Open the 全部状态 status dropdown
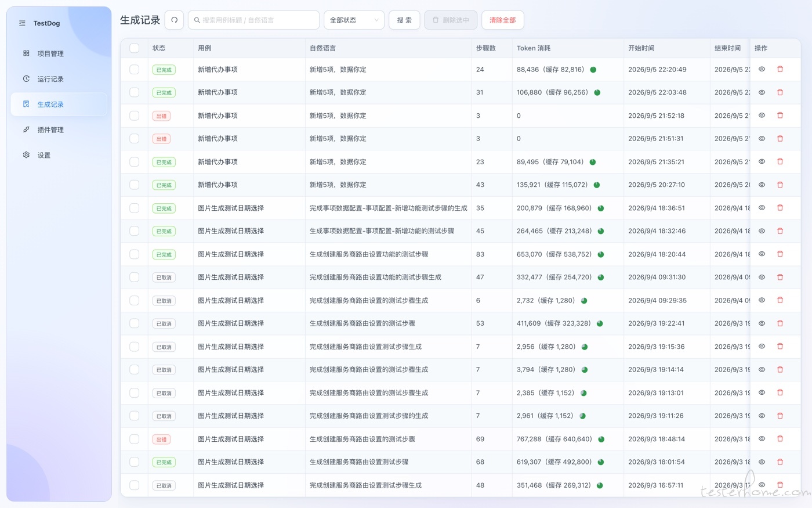Image resolution: width=812 pixels, height=508 pixels. [x=354, y=20]
